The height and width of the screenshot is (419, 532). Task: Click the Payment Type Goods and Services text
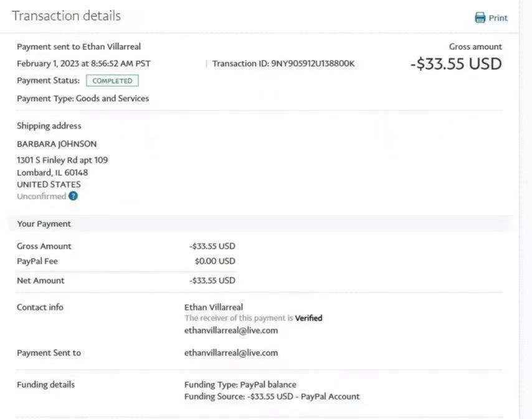[x=83, y=98]
